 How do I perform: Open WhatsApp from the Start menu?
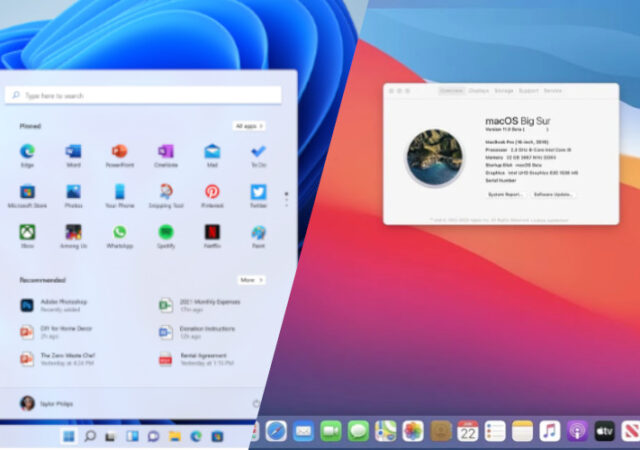pos(119,232)
